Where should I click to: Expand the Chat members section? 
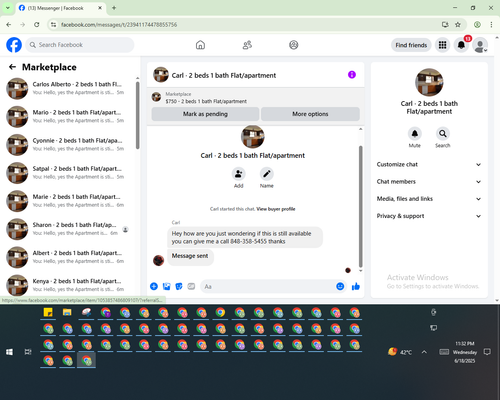point(429,182)
